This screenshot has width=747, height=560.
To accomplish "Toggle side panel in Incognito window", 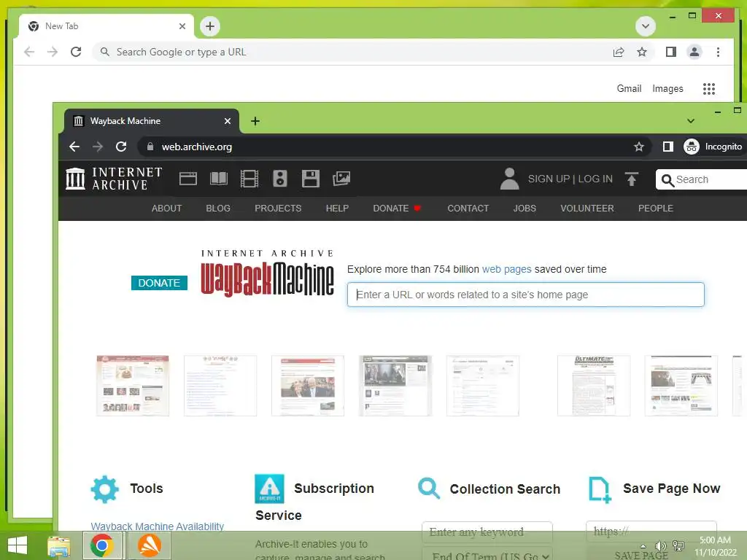I will point(668,147).
